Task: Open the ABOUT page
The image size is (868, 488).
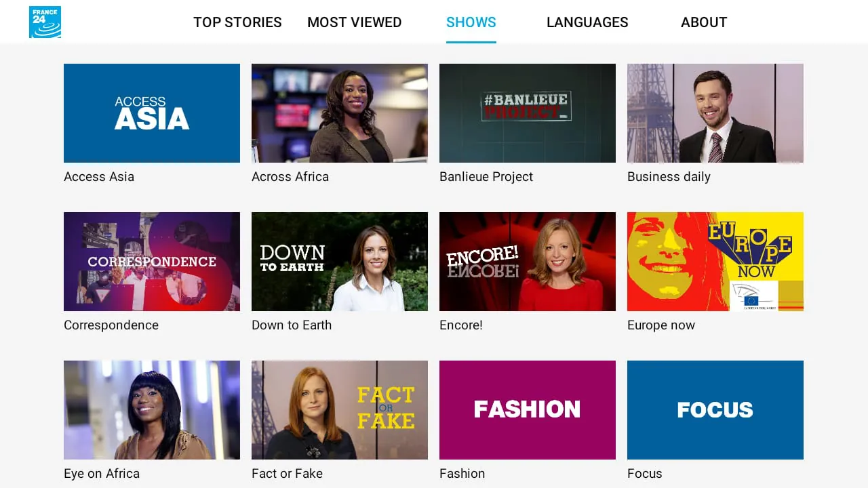Action: pyautogui.click(x=704, y=22)
